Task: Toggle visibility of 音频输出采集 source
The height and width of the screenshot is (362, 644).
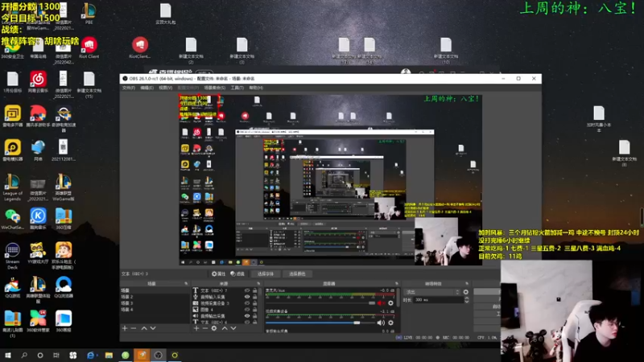Action: click(x=247, y=316)
